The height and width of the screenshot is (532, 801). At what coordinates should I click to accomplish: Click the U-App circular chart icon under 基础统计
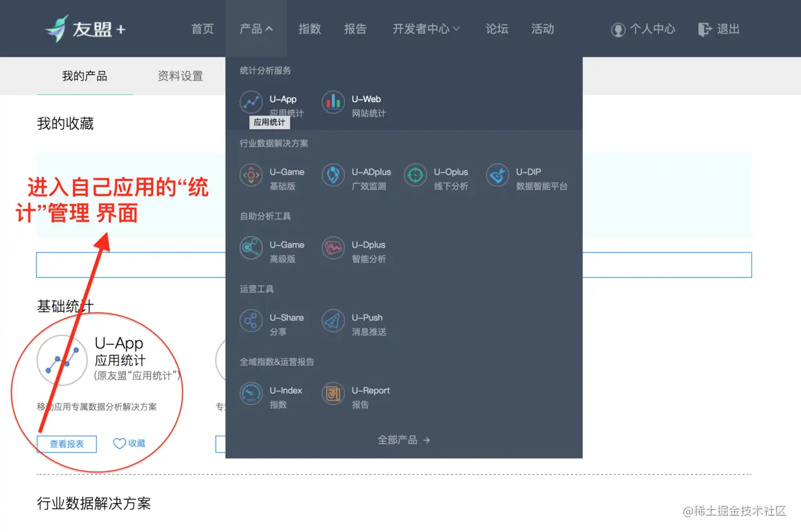pyautogui.click(x=62, y=360)
